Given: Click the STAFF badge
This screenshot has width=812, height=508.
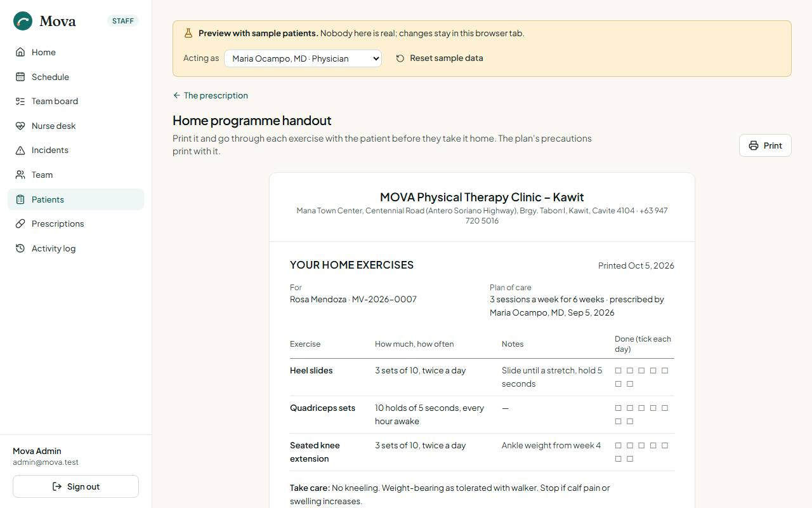Looking at the screenshot, I should 123,21.
